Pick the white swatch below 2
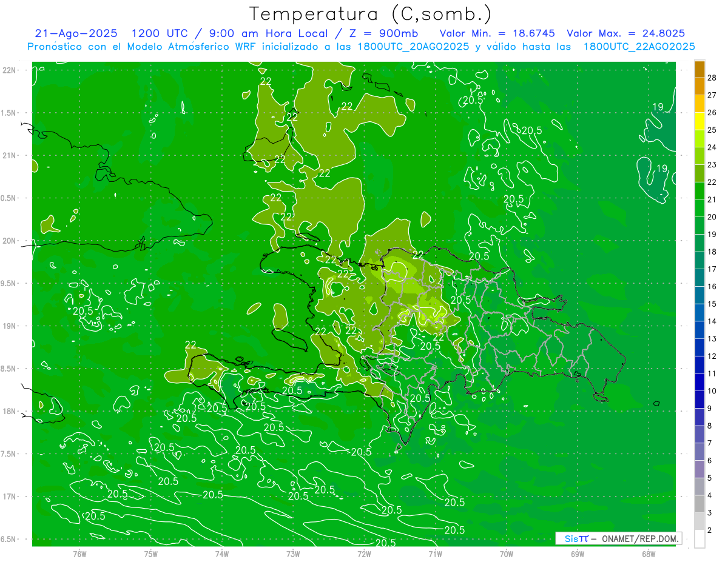The image size is (728, 562). coord(699,539)
